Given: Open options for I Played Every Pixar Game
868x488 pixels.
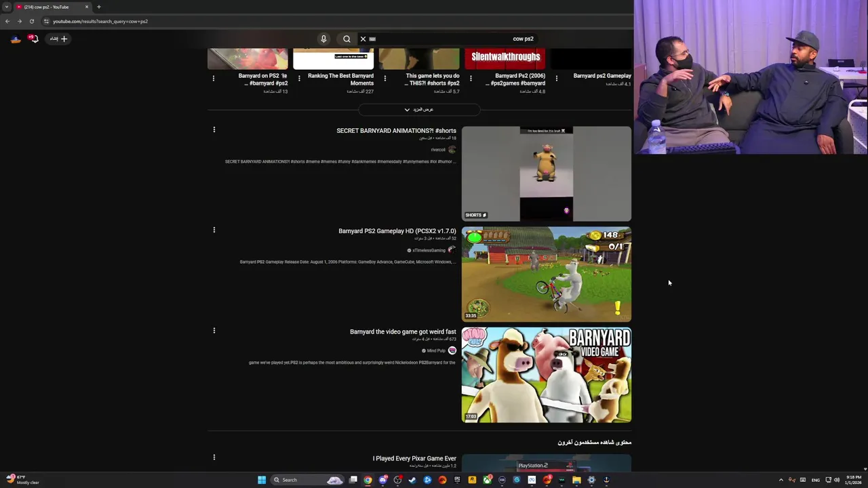Looking at the screenshot, I should (x=214, y=457).
